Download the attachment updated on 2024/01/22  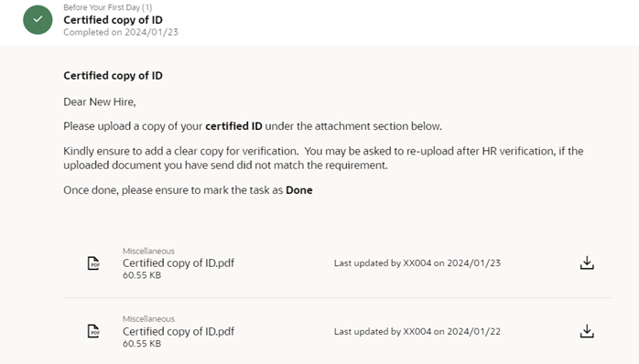click(x=587, y=331)
